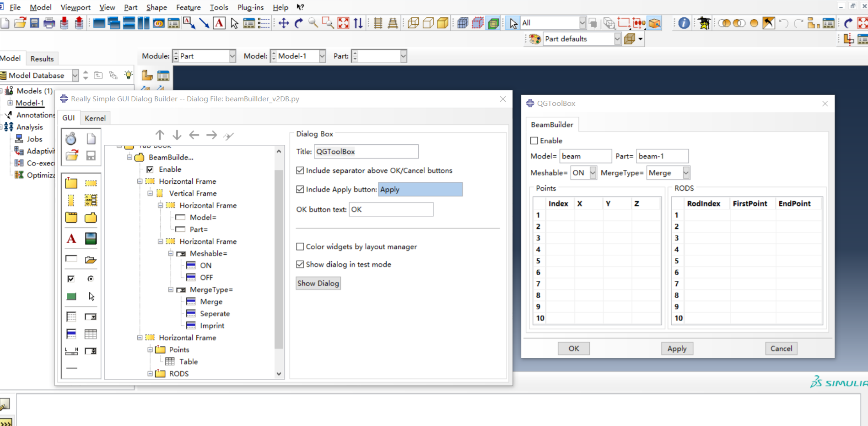Toggle Color widgets by layout manager

[300, 246]
